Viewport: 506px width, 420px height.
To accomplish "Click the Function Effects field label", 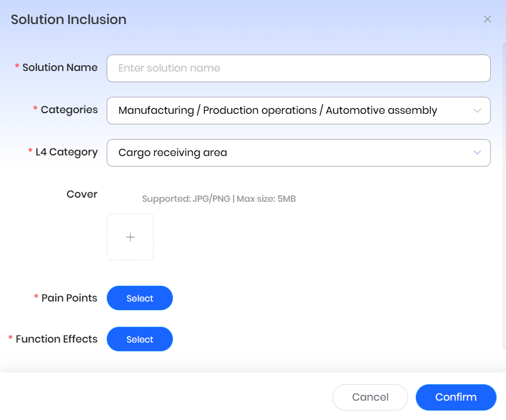I will pos(56,339).
